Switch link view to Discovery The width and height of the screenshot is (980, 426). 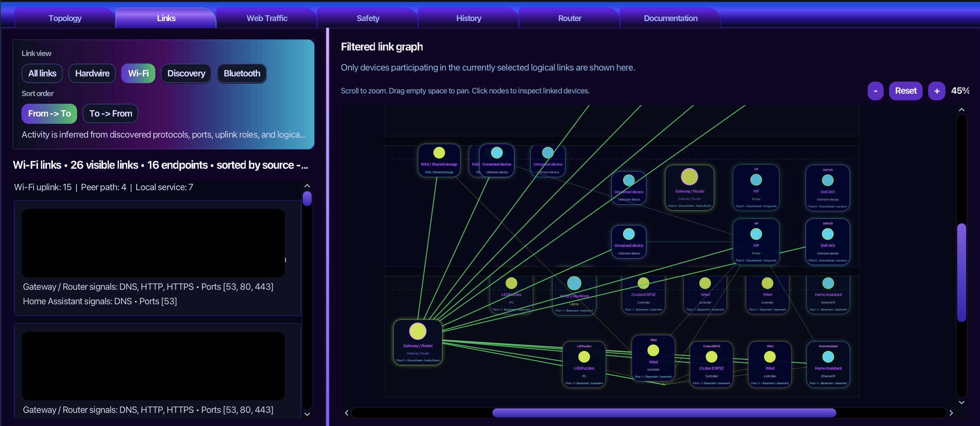pos(186,73)
